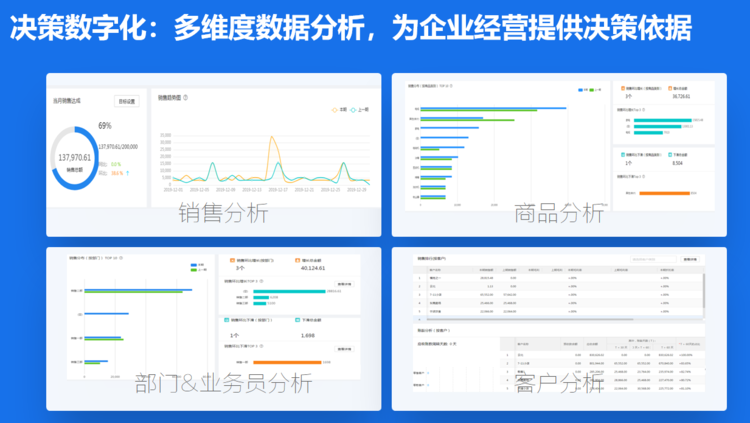Click 查看详情 button under 40,124.61 in department panel
The image size is (750, 423).
point(344,283)
